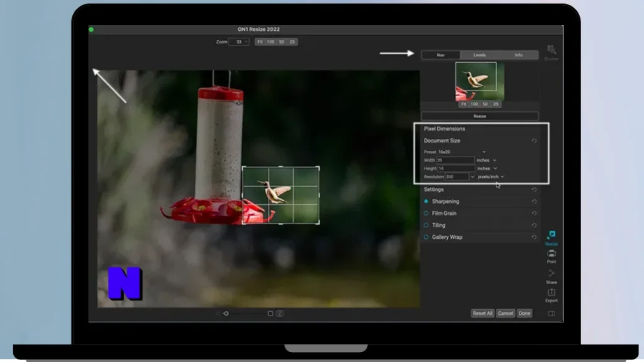
Task: Click the Reset All button
Action: tap(482, 314)
